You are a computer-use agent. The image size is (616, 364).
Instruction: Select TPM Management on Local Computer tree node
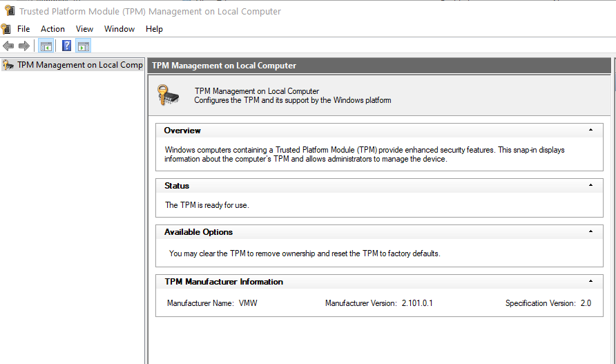(x=73, y=65)
